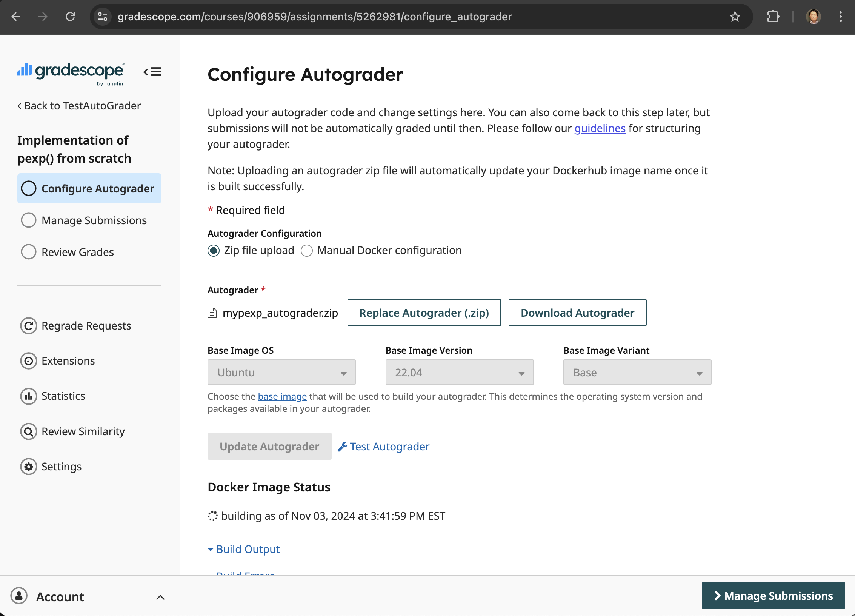Open the Base Image Version dropdown
This screenshot has height=616, width=855.
[x=459, y=372]
